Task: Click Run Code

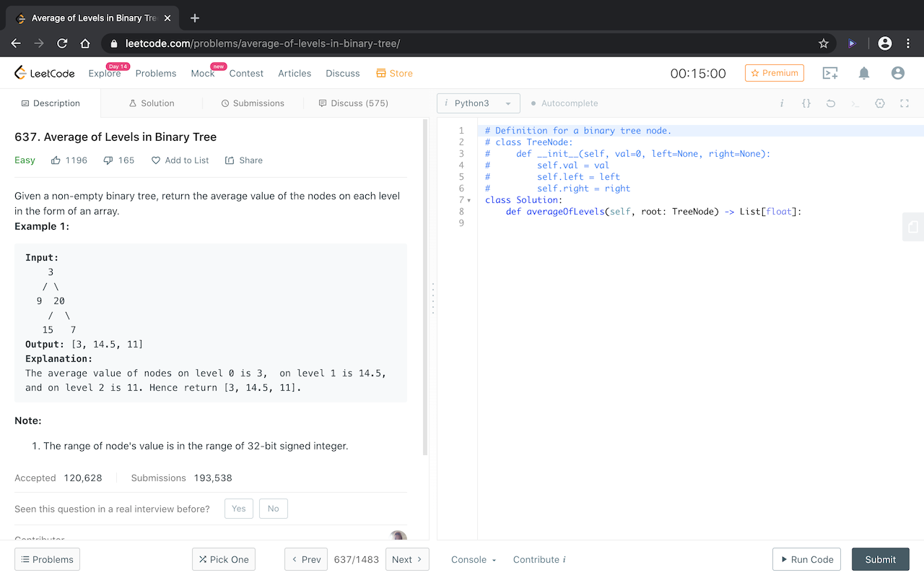Action: click(x=807, y=559)
